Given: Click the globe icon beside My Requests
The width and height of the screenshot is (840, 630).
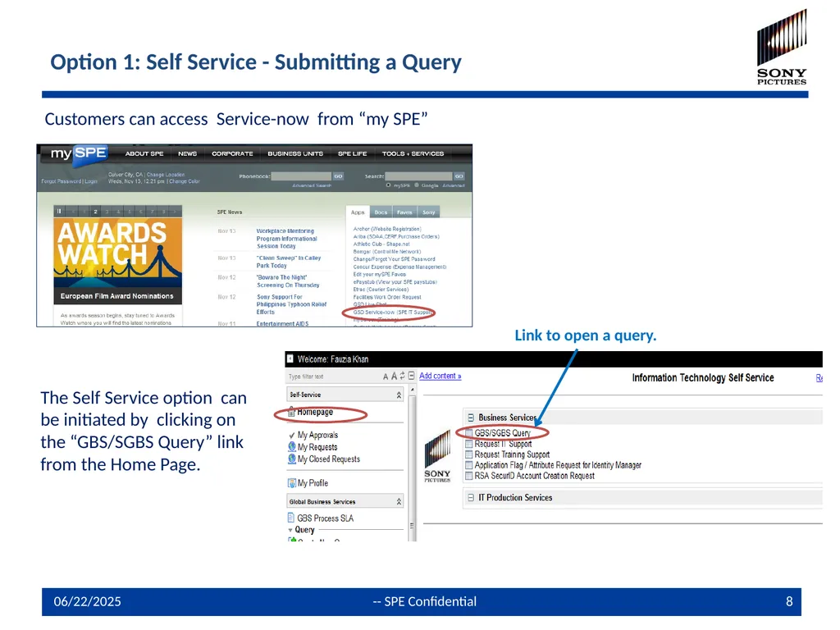Looking at the screenshot, I should coord(292,447).
